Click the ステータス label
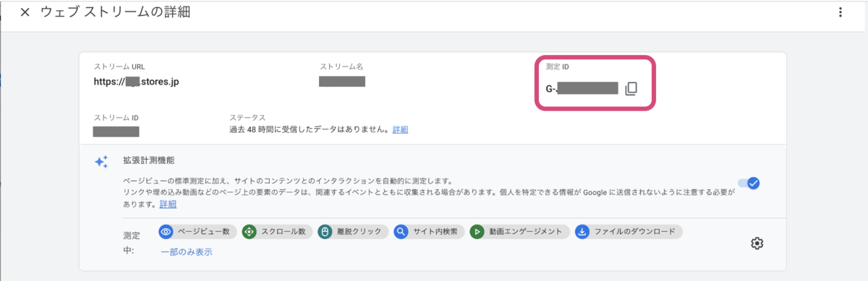This screenshot has height=281, width=868. click(247, 117)
